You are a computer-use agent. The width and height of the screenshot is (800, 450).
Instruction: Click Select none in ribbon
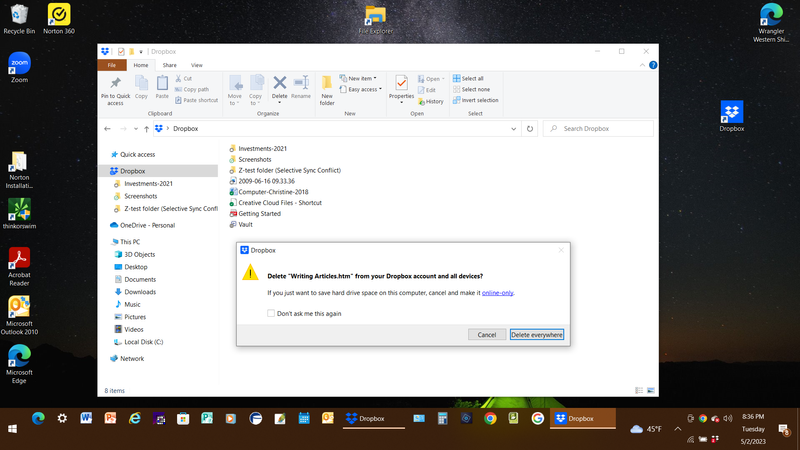pos(471,89)
